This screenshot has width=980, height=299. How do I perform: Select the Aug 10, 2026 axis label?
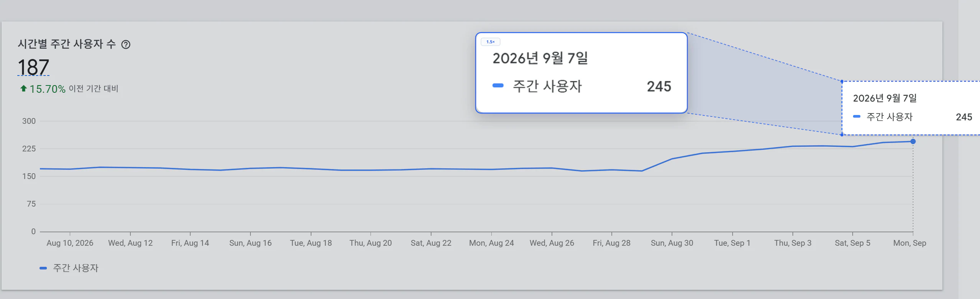[x=70, y=243]
